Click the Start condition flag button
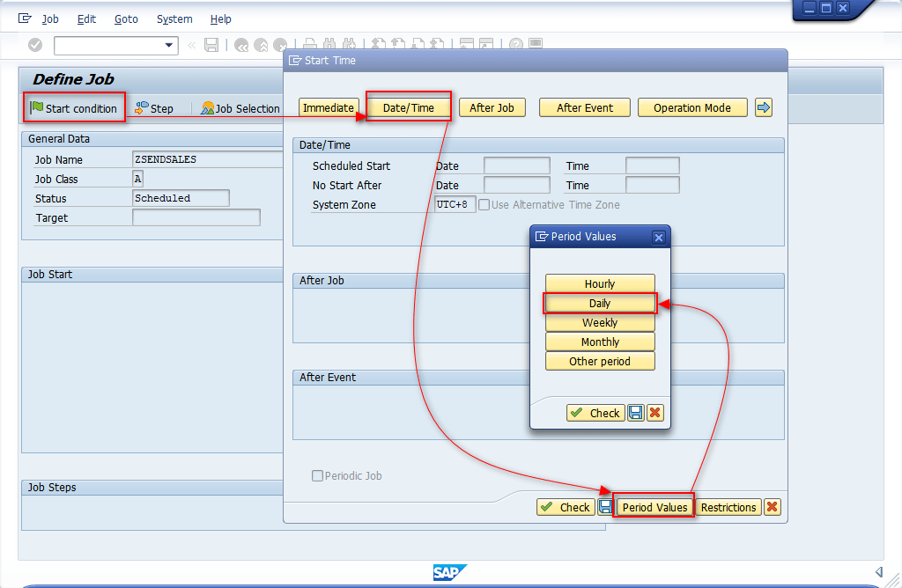This screenshot has height=588, width=902. (74, 108)
